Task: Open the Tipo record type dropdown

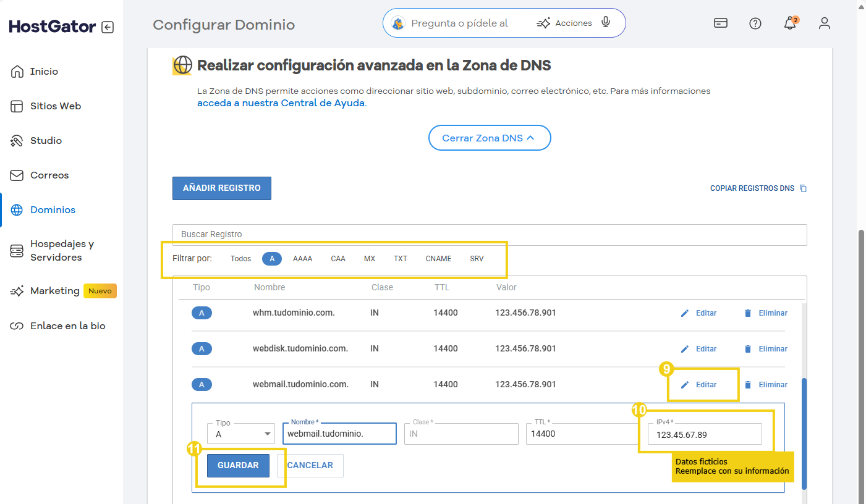Action: tap(241, 434)
